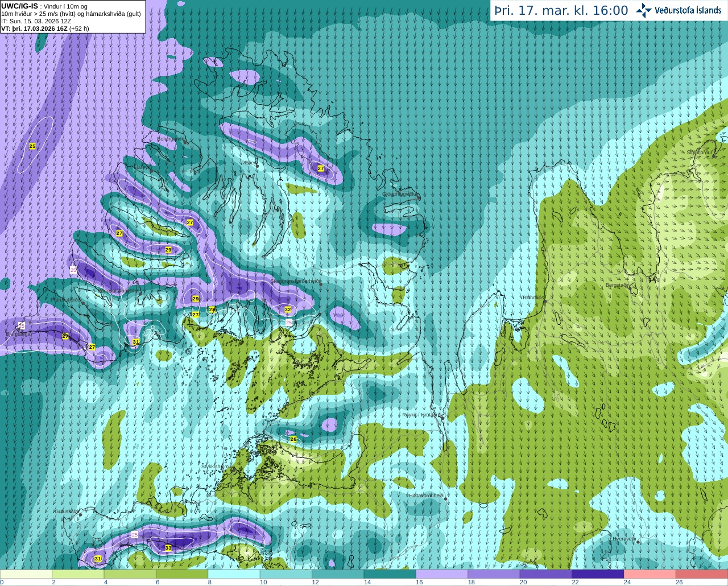Click the Blönduós station dot

(x=545, y=301)
